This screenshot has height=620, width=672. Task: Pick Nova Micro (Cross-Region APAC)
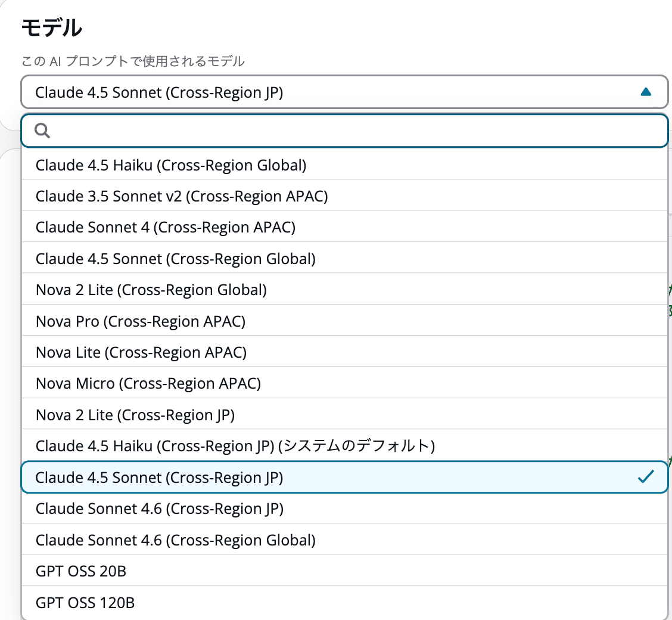click(x=344, y=383)
